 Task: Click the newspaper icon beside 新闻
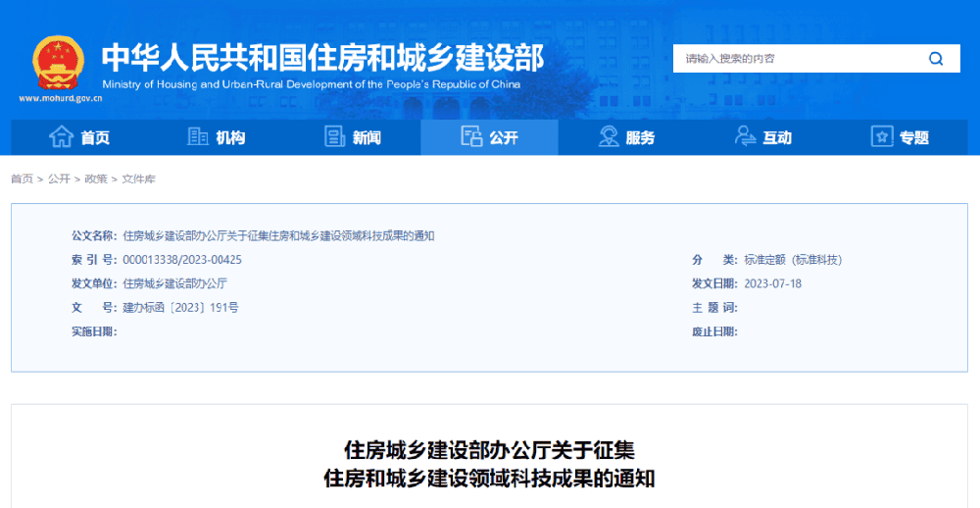pyautogui.click(x=335, y=137)
